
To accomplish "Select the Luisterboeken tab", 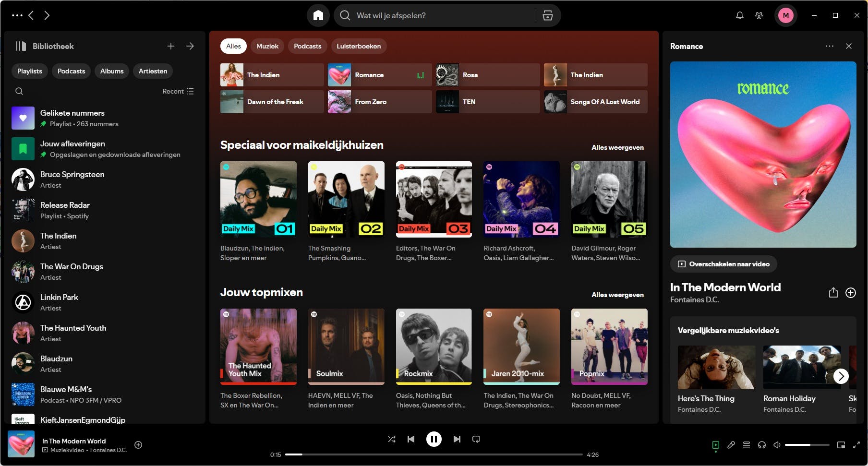I will tap(359, 46).
